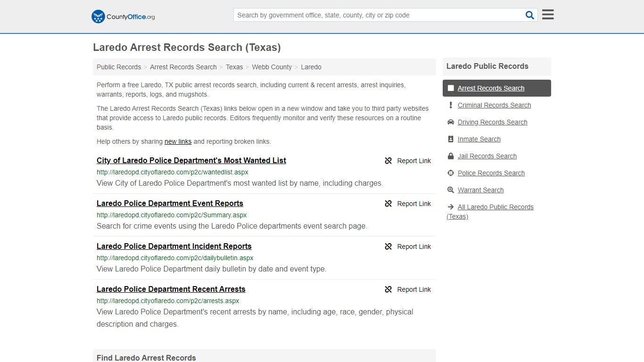Open Laredo Police Department Incident Reports

point(174,246)
